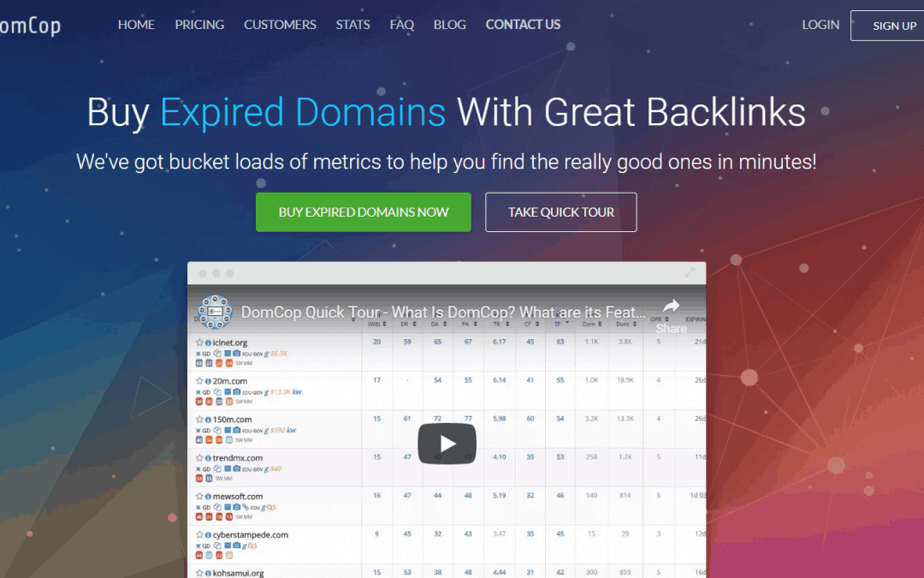924x578 pixels.
Task: Click the domain name 150m.com
Action: (x=232, y=420)
